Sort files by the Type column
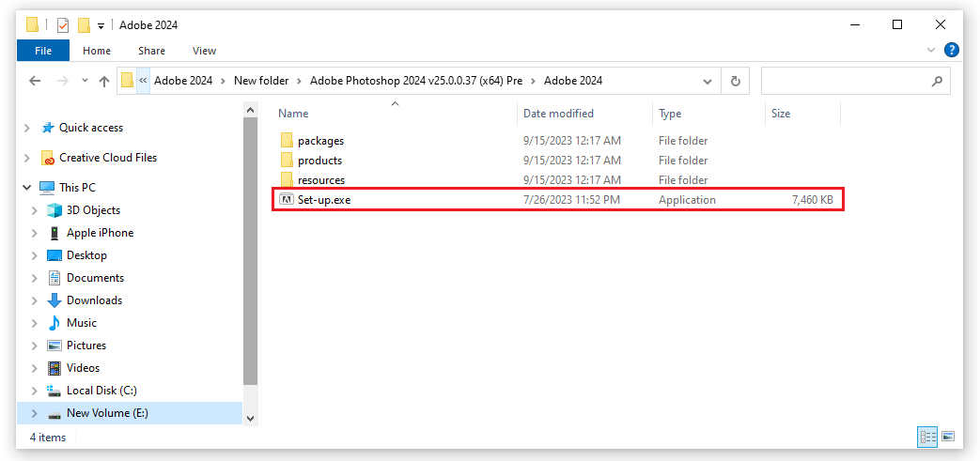This screenshot has height=461, width=980. point(670,113)
